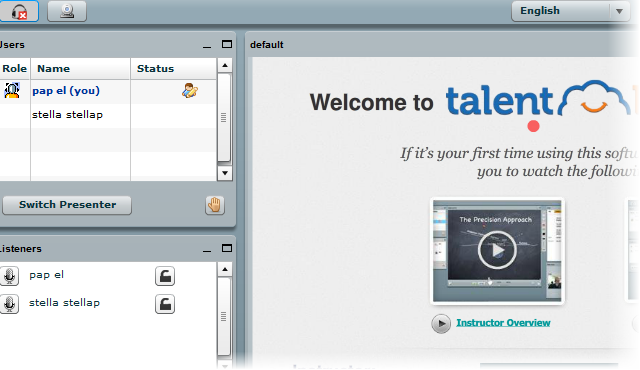Select listener stella stellap
The image size is (640, 370).
coord(64,303)
